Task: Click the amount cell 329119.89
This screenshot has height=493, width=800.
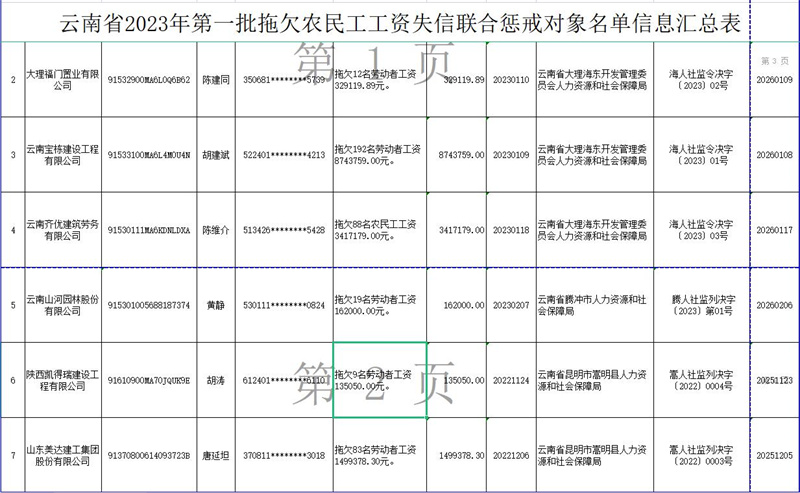Action: coord(458,79)
